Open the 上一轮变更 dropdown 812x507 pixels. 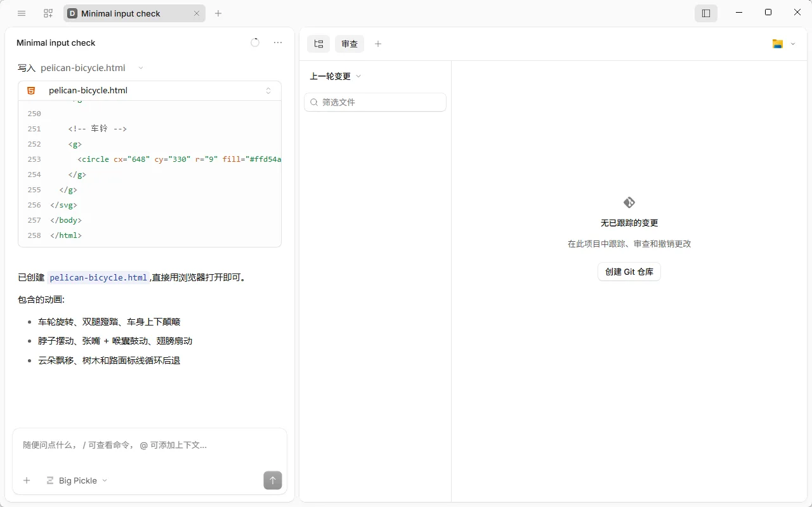pos(336,76)
